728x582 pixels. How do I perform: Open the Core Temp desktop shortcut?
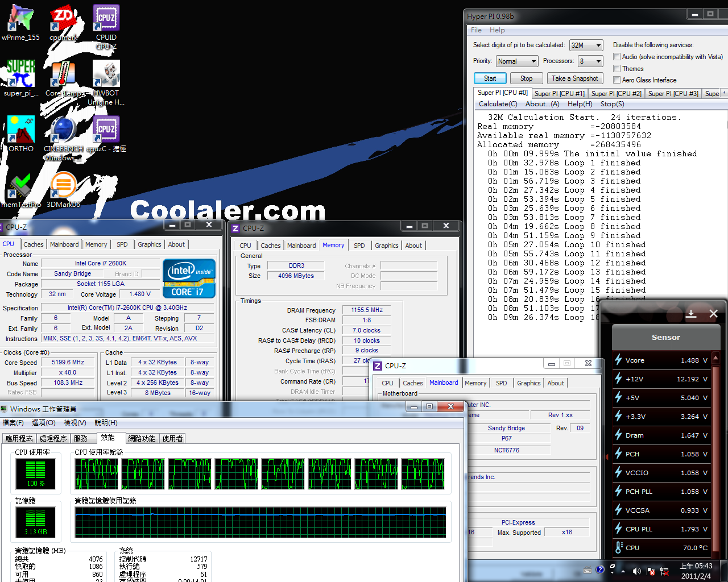coord(63,78)
